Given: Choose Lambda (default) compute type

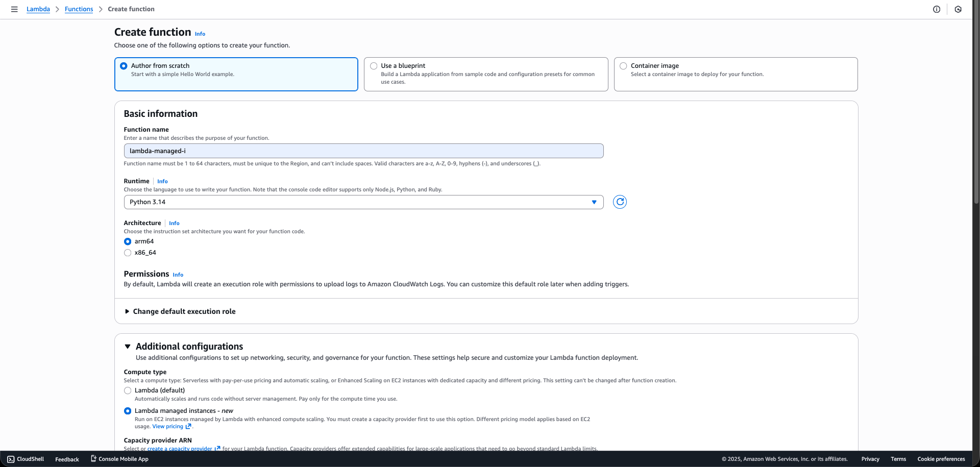Looking at the screenshot, I should coord(128,390).
